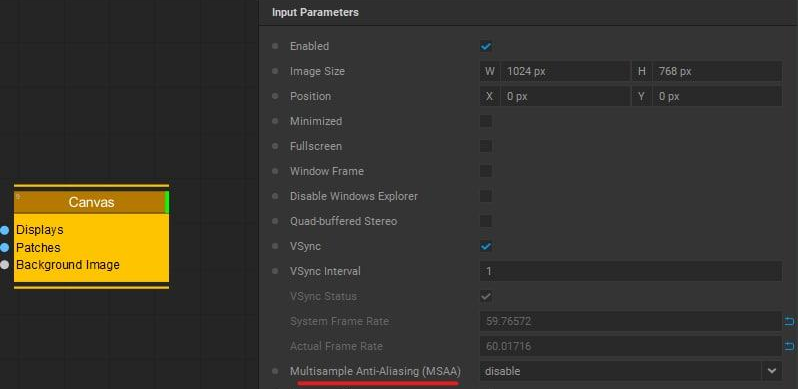Click the VSync Interval bullet dot
This screenshot has height=389, width=798.
point(275,271)
